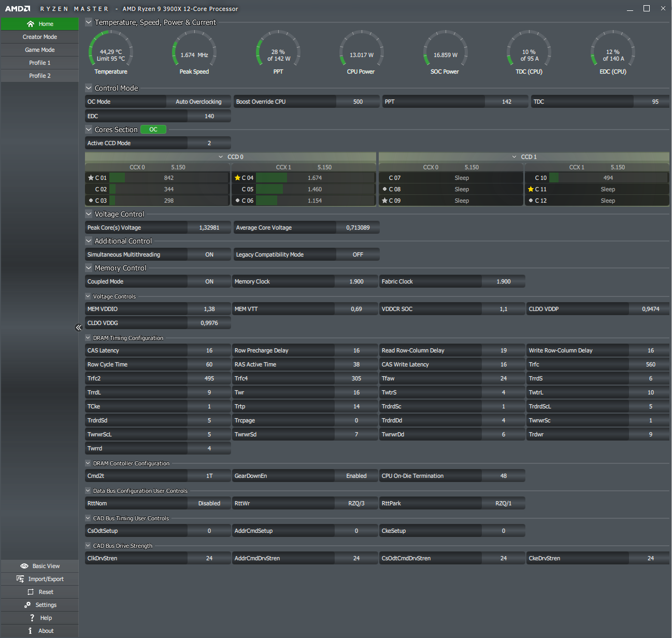Click the TDC (CPU) gauge dial
Screen dimensions: 672x638
(529, 48)
